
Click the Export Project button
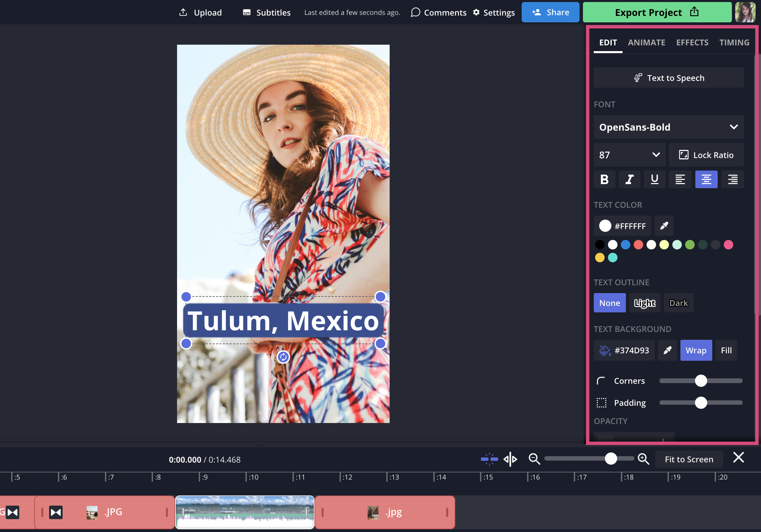click(x=657, y=13)
